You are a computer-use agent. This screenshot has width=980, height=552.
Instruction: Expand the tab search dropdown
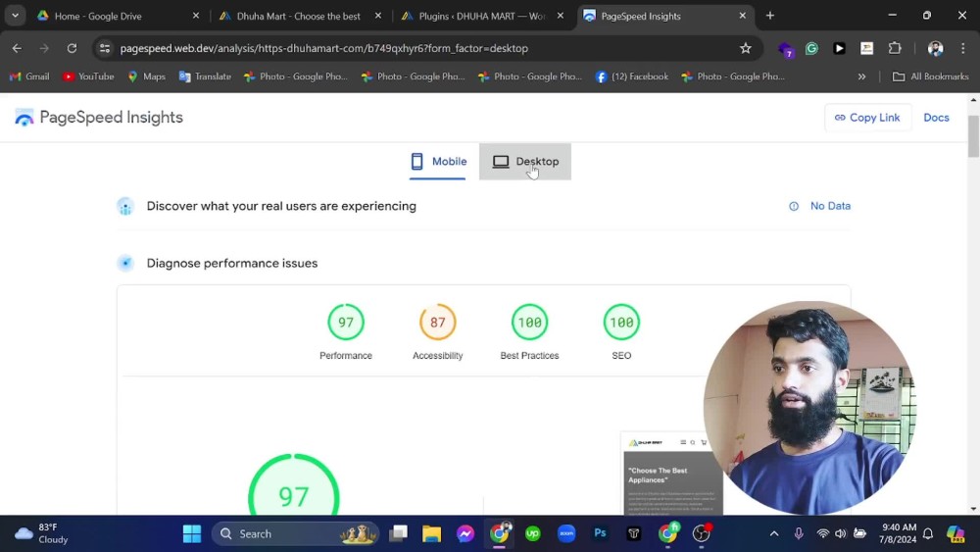point(15,16)
